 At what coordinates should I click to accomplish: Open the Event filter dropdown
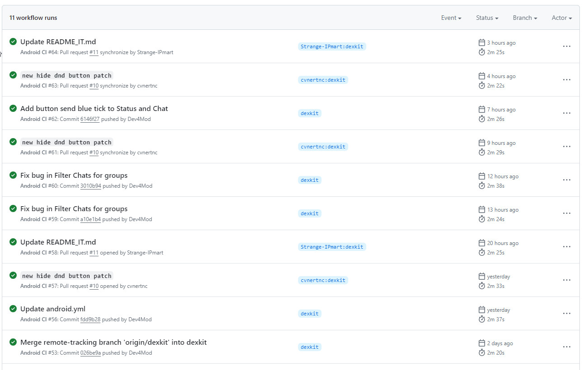click(451, 18)
